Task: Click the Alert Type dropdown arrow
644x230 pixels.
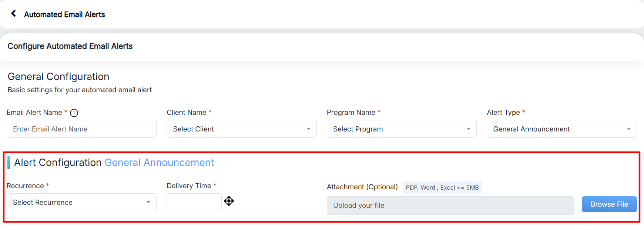Action: coord(628,129)
